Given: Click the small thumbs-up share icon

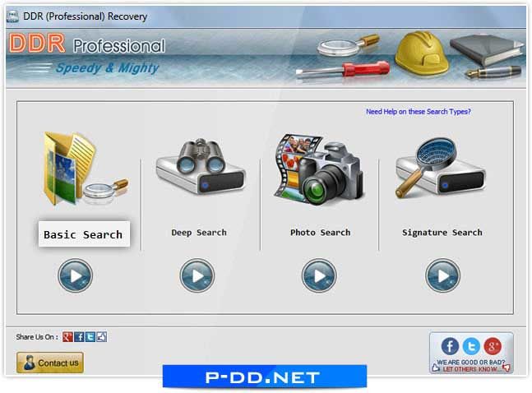Looking at the screenshot, I should click(101, 336).
